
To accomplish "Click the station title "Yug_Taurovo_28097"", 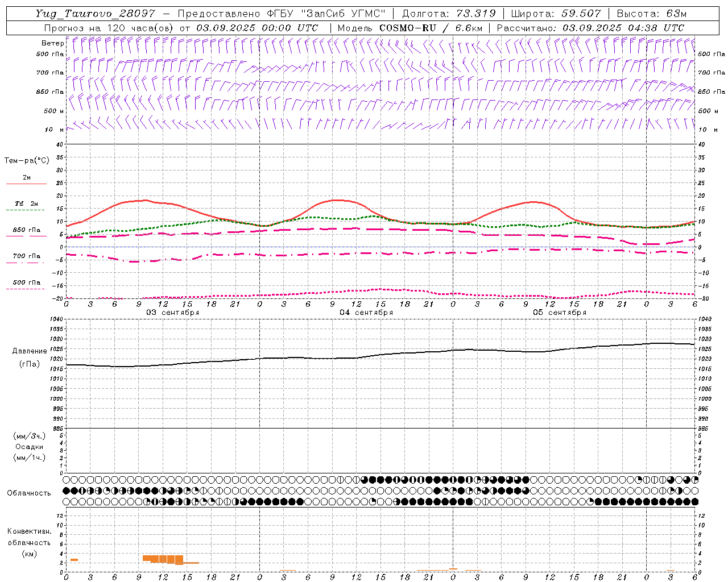I will point(95,14).
